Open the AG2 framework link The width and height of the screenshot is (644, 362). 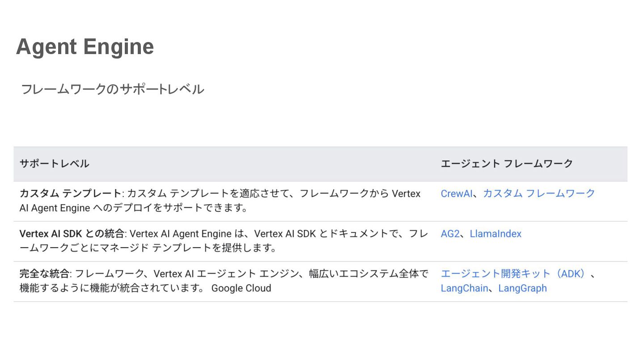point(449,234)
